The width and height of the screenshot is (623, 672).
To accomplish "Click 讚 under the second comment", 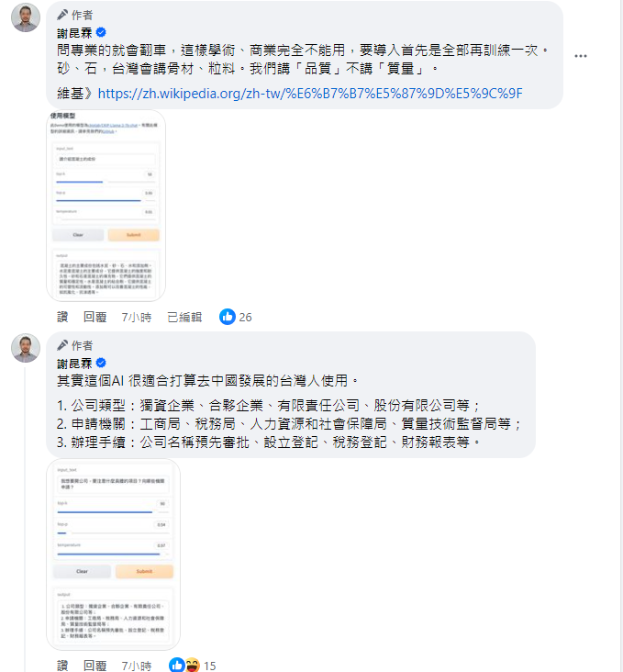I will coord(62,666).
